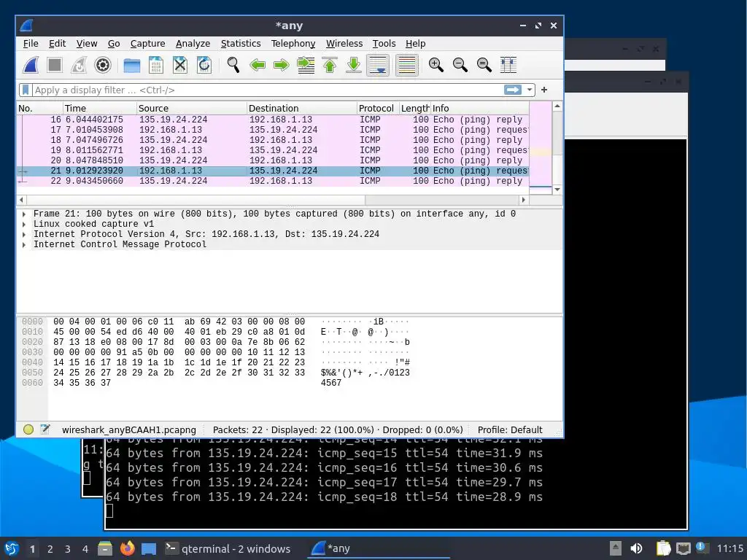Close this capture file
The image size is (747, 560).
(x=179, y=65)
